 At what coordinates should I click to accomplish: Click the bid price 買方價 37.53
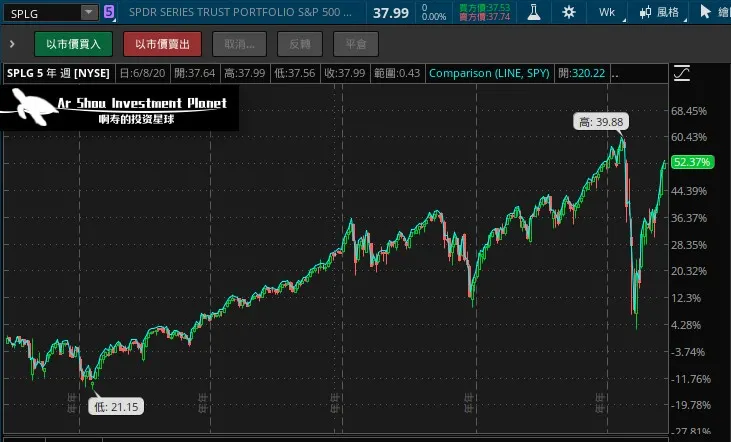[x=484, y=7]
